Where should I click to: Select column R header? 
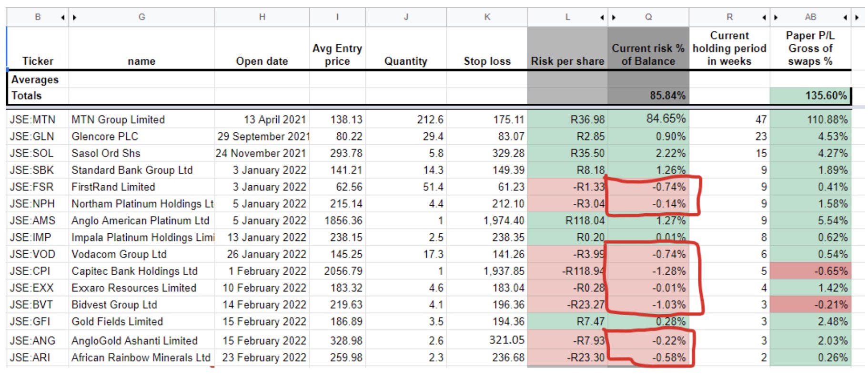(729, 17)
